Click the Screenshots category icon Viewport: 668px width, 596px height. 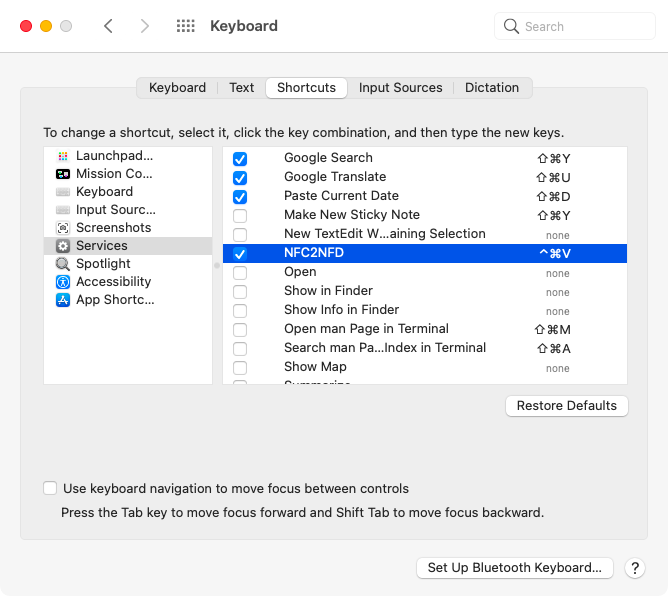(63, 228)
